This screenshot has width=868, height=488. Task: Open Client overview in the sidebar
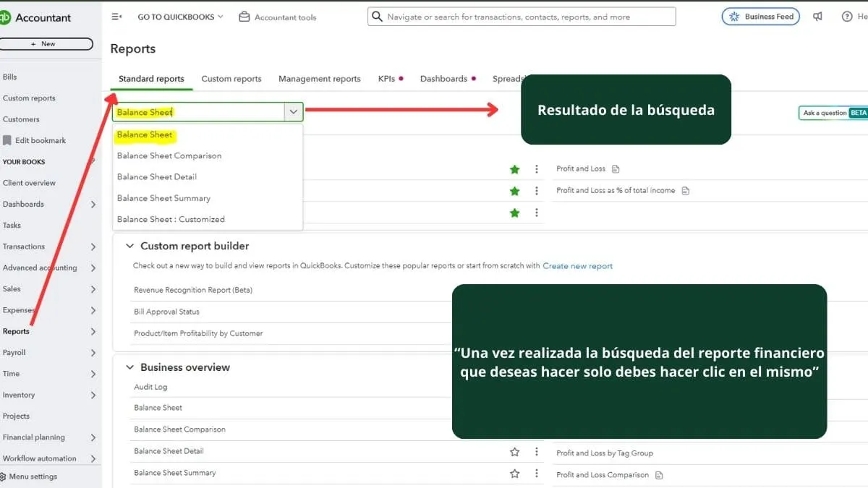pyautogui.click(x=29, y=183)
